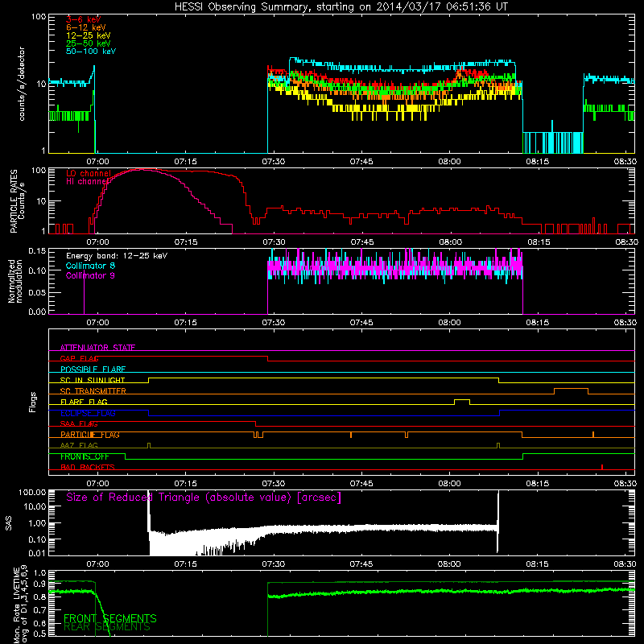Screen dimensions: 644x644
Task: Click the '0.15' value on the modulation axis
Action: 37,250
